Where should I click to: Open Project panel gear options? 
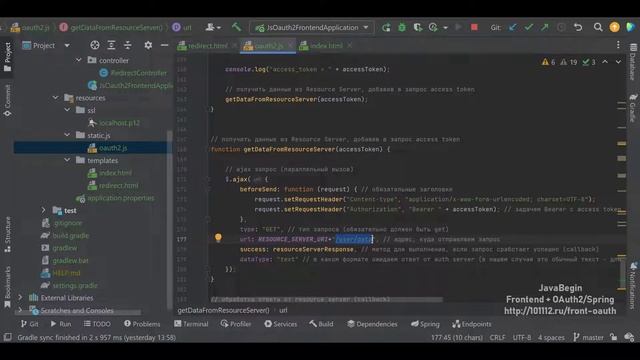click(x=148, y=45)
